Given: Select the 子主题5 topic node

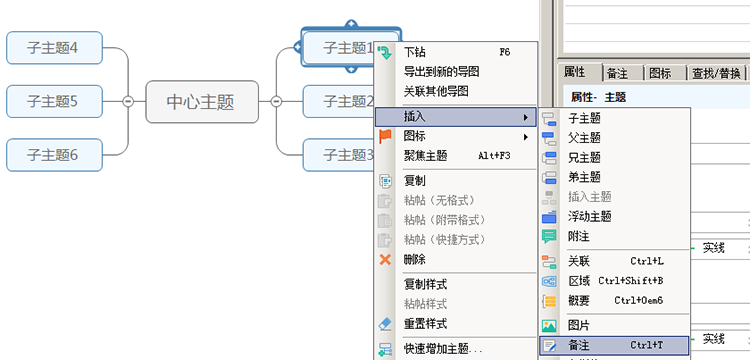Looking at the screenshot, I should 54,101.
